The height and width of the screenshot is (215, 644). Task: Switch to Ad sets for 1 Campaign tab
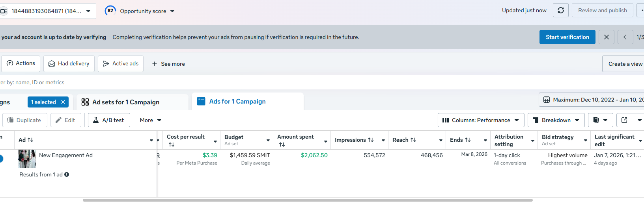pos(126,102)
